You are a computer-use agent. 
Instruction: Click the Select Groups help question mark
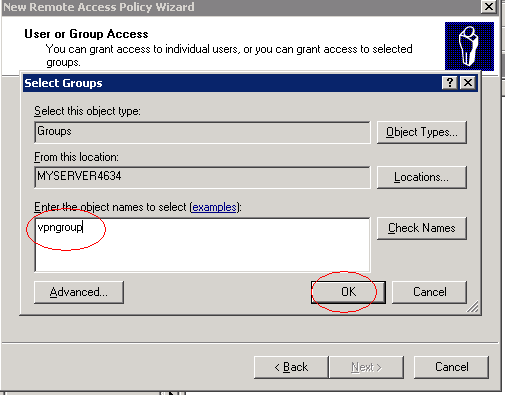450,82
